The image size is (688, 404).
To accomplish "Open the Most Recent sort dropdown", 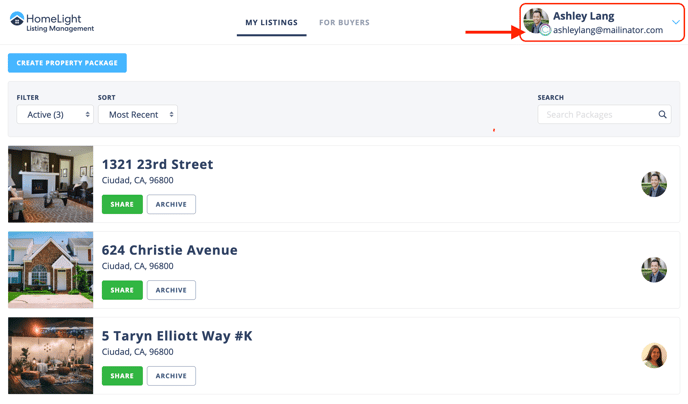I will pos(138,114).
